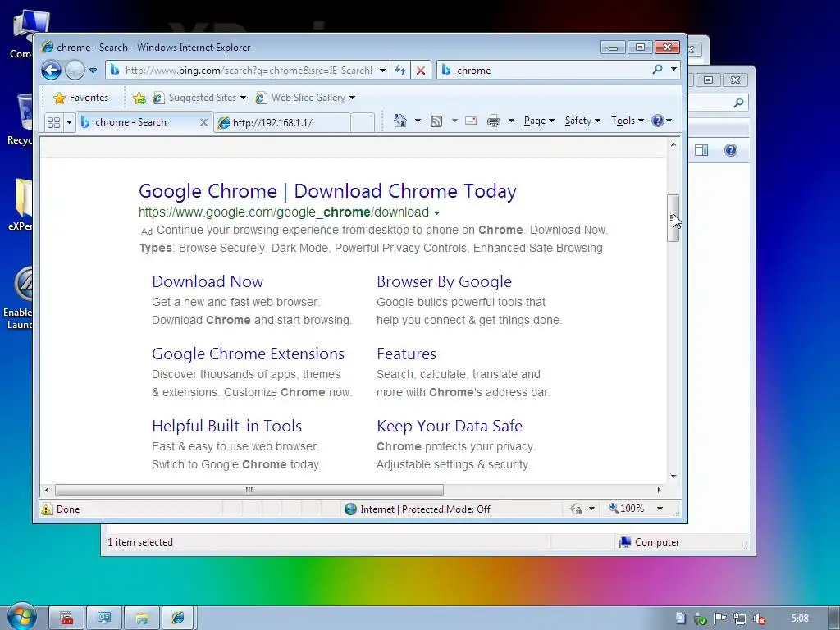840x630 pixels.
Task: Click search icon in background Explorer window
Action: pos(738,103)
